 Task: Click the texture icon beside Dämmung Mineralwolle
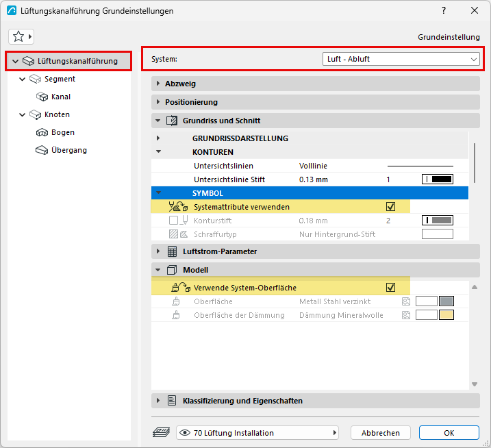406,315
